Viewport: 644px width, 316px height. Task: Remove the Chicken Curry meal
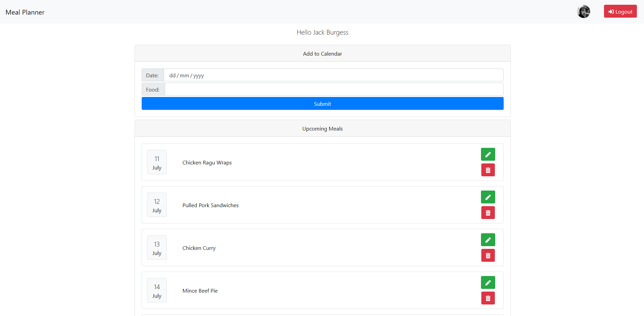click(x=488, y=255)
